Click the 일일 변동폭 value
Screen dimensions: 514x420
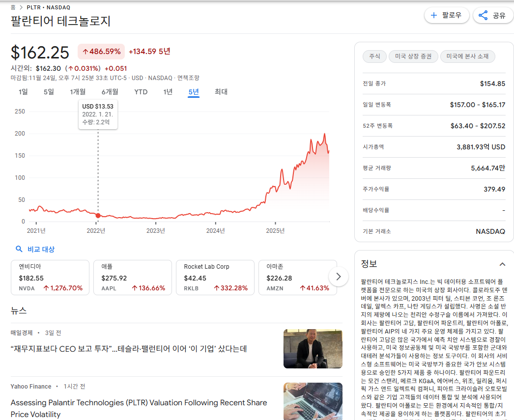478,105
